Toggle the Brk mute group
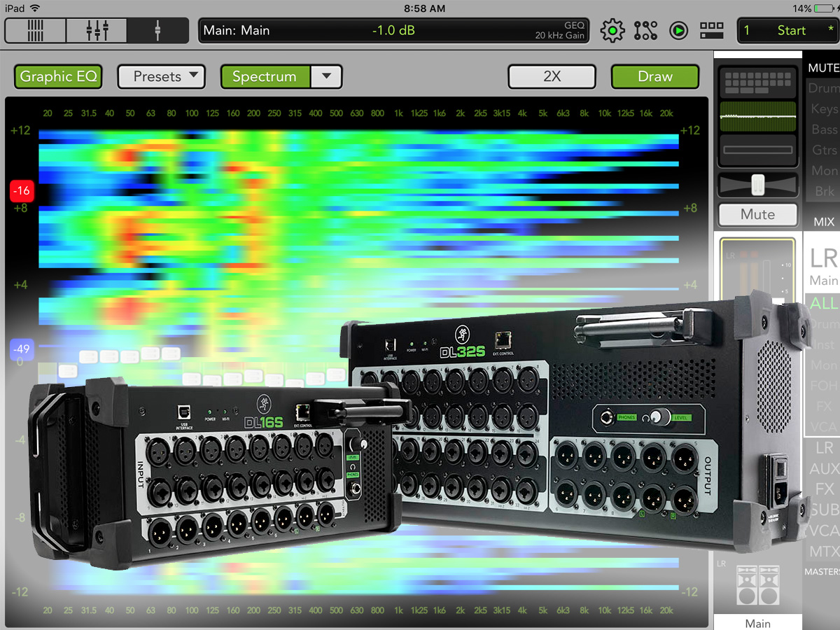The image size is (840, 630). (823, 191)
